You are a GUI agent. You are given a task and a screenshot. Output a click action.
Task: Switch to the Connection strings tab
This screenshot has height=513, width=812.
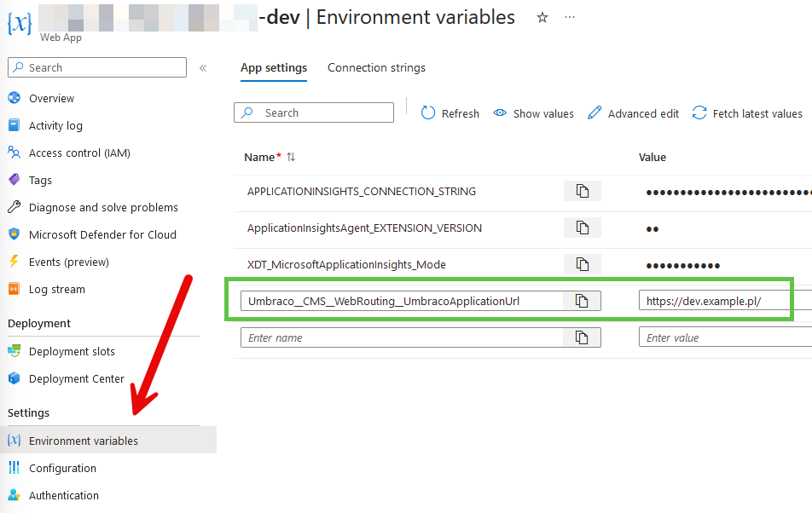pyautogui.click(x=375, y=67)
